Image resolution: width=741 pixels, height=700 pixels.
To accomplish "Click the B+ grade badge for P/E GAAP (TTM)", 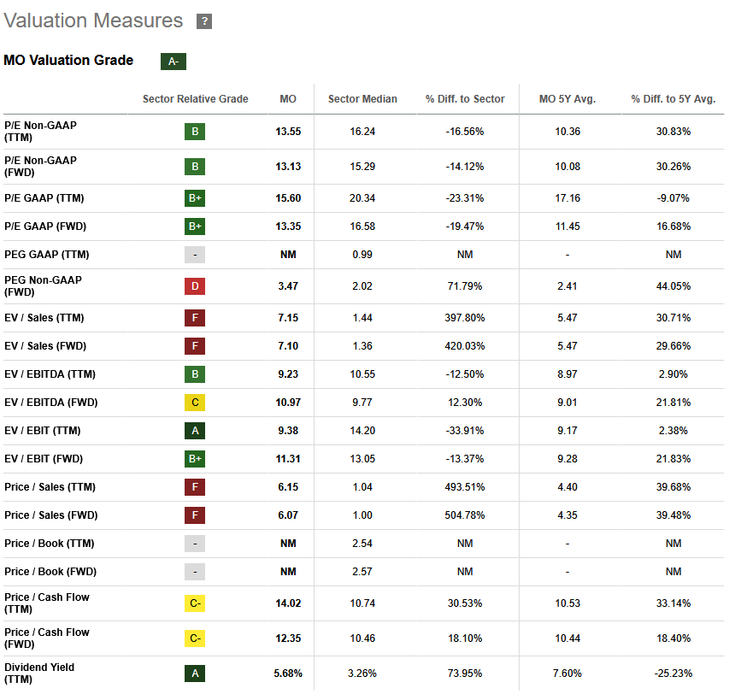I will point(195,198).
